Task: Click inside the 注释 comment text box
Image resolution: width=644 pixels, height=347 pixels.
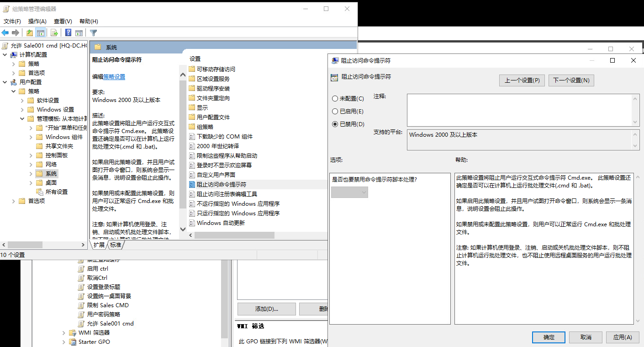Action: pyautogui.click(x=519, y=110)
